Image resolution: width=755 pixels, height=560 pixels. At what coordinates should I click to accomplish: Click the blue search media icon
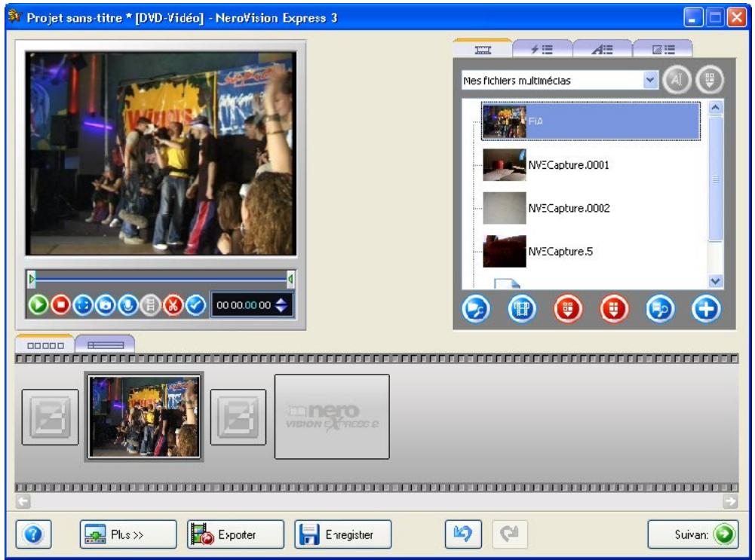click(660, 309)
